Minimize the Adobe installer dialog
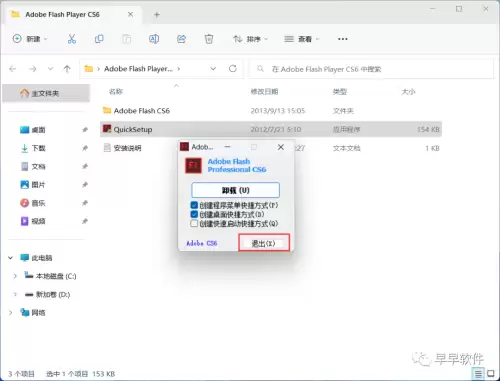 (227, 147)
